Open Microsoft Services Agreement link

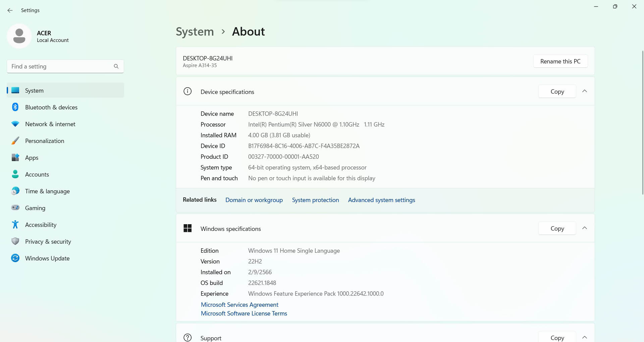tap(239, 304)
